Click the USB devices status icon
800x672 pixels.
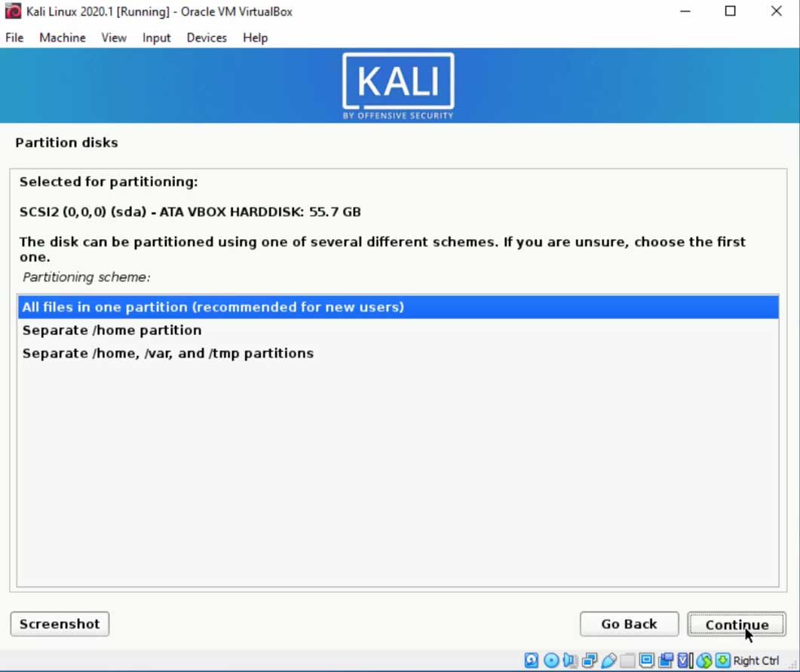[608, 660]
